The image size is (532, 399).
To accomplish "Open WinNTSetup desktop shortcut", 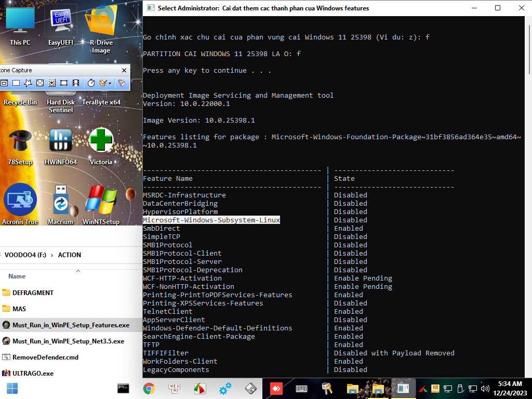I will click(x=101, y=204).
